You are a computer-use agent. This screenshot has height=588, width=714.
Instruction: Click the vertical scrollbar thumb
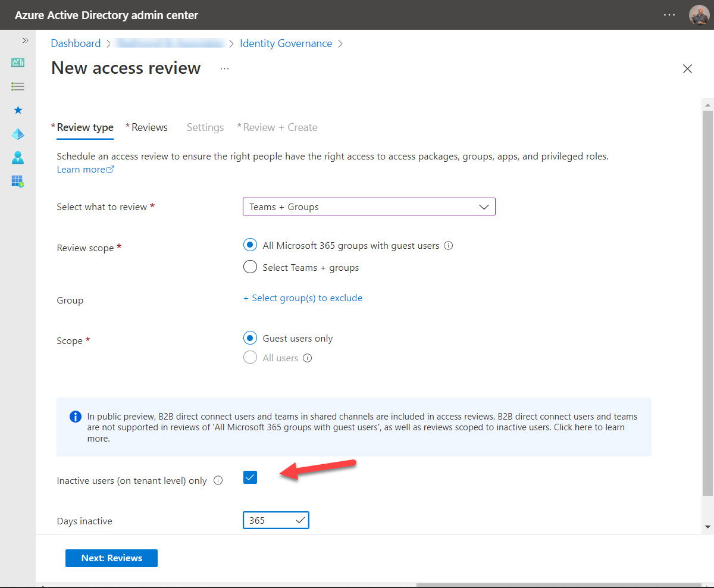707,304
